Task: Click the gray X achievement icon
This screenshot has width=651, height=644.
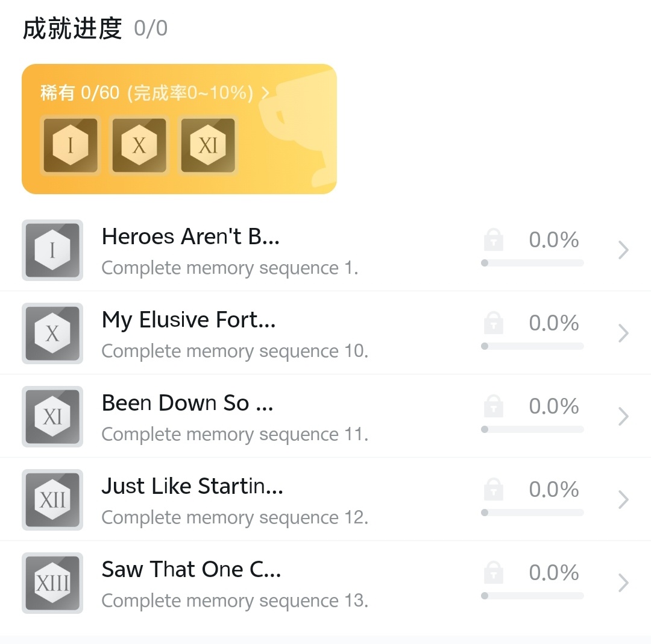Action: [x=52, y=333]
